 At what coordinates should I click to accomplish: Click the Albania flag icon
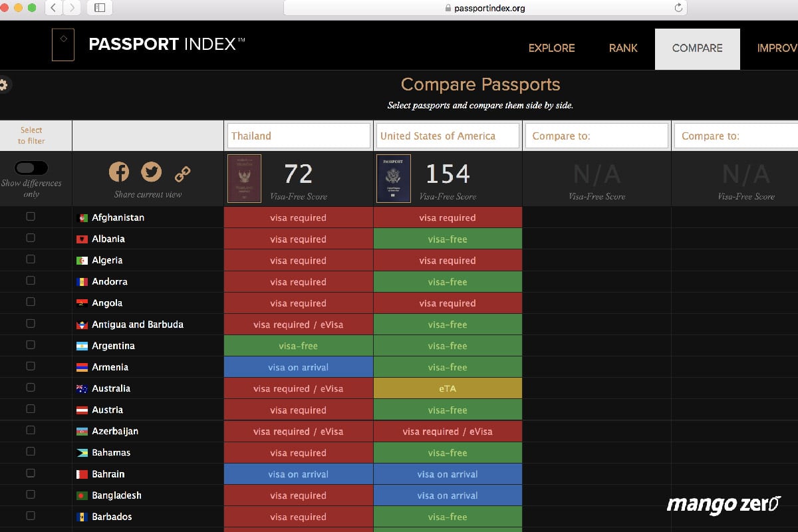83,239
